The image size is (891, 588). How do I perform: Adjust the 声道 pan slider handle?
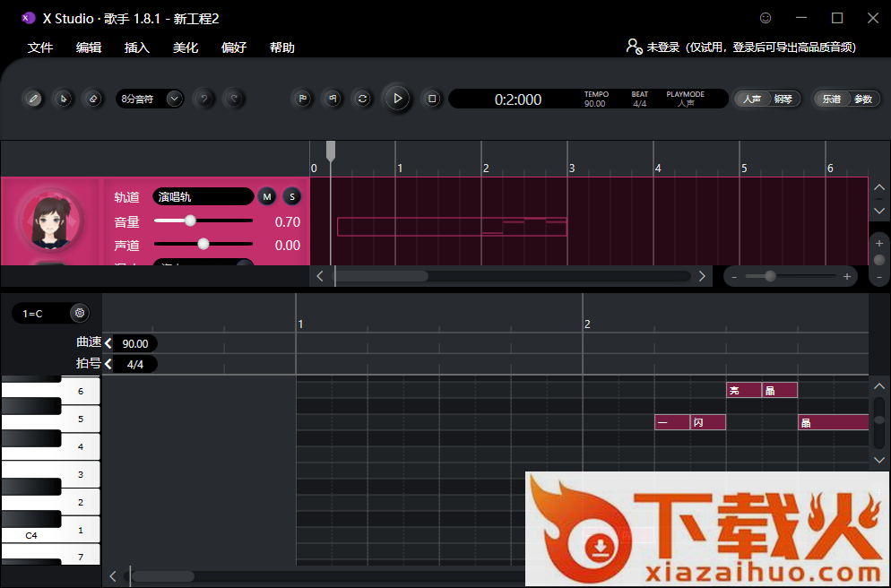click(203, 245)
